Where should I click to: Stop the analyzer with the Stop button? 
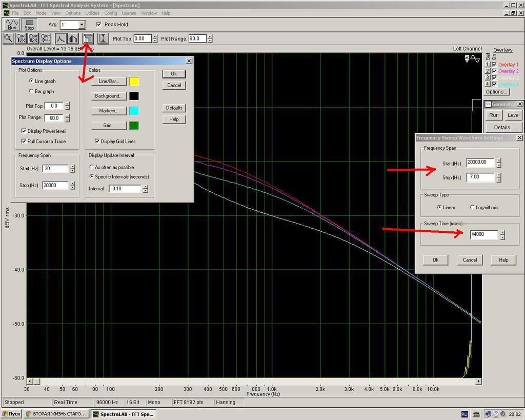29,25
